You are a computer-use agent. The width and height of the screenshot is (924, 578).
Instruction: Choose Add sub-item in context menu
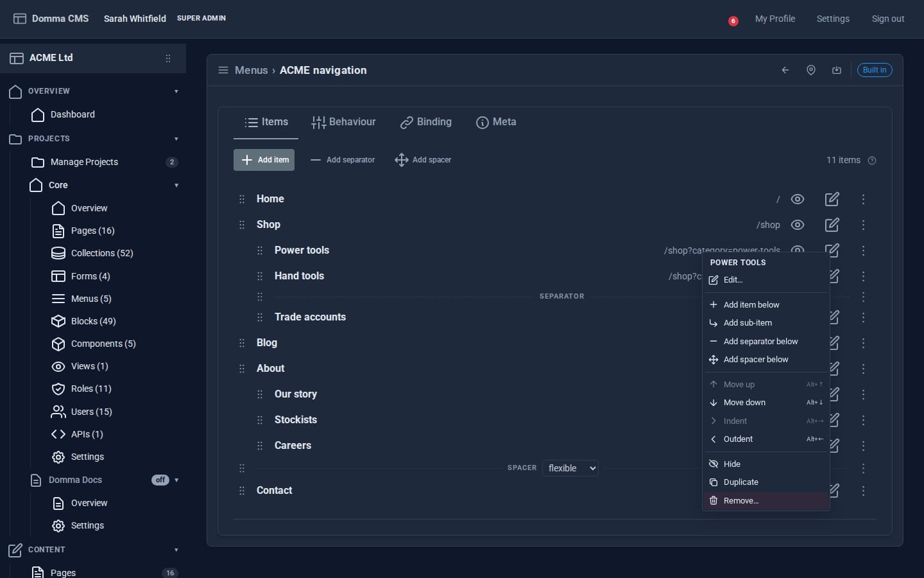pos(766,323)
